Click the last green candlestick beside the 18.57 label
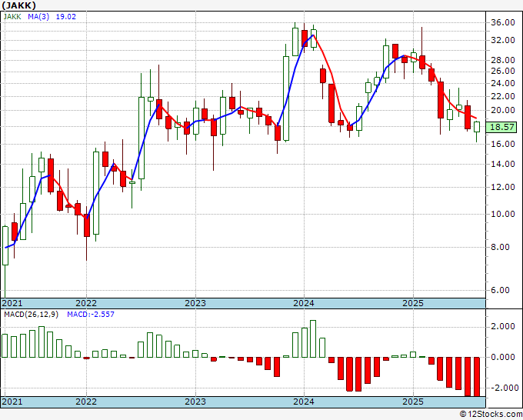 pyautogui.click(x=477, y=127)
